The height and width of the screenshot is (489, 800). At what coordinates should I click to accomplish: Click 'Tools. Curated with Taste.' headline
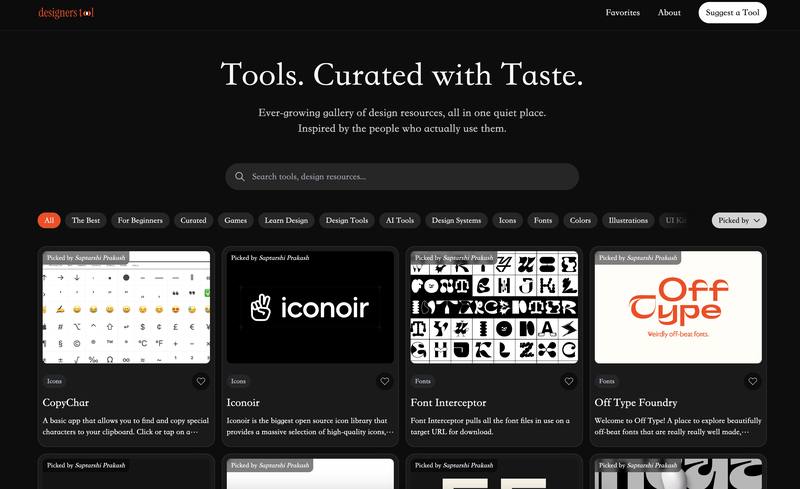(x=402, y=75)
